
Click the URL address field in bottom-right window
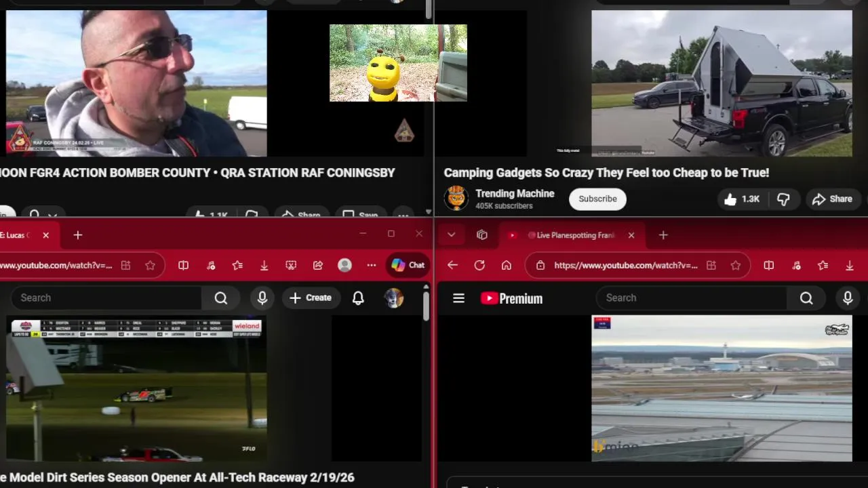[x=625, y=266]
